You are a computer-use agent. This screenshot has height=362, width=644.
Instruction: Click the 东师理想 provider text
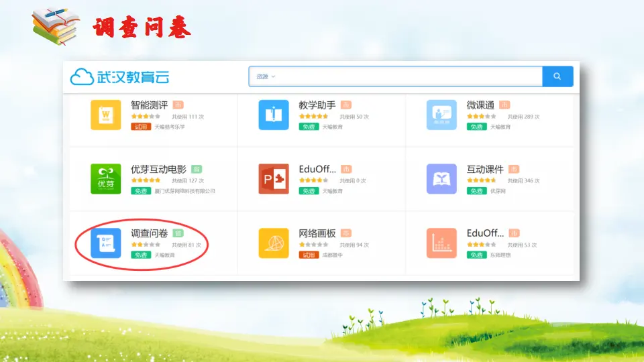coord(500,255)
